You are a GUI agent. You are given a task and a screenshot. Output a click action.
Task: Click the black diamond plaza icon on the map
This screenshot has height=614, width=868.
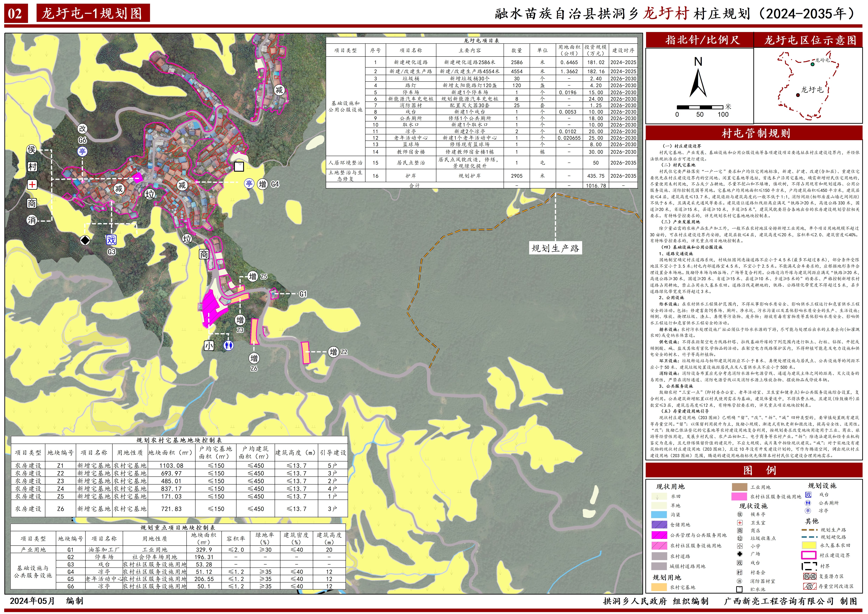coord(85,240)
